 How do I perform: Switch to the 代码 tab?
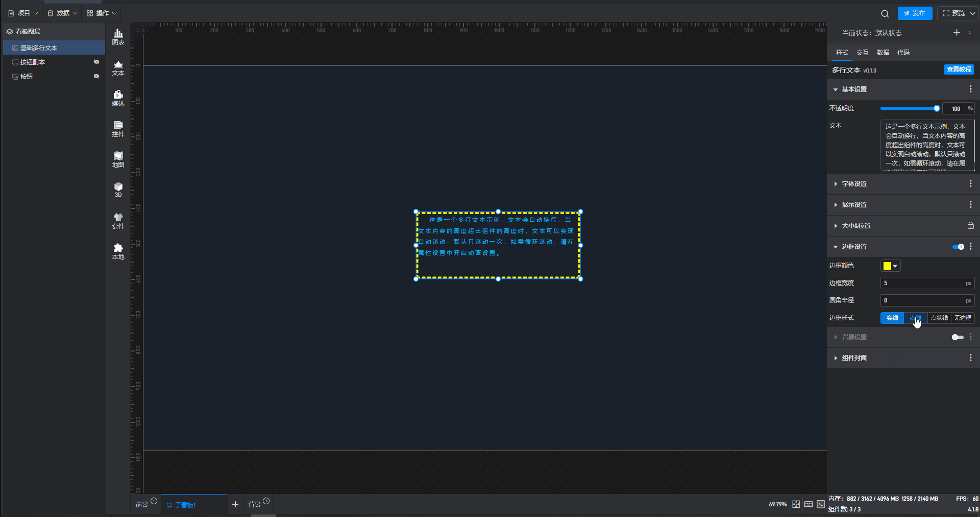point(903,53)
